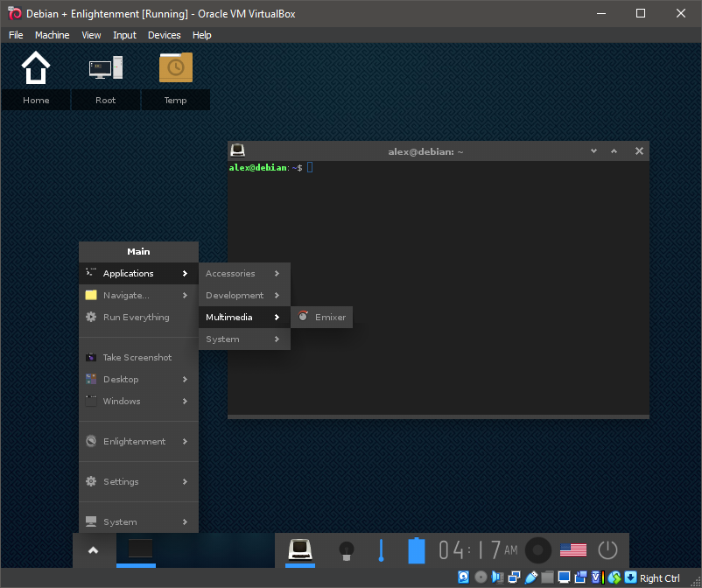Open the mixer volume knob gadget
This screenshot has width=702, height=588.
(538, 550)
